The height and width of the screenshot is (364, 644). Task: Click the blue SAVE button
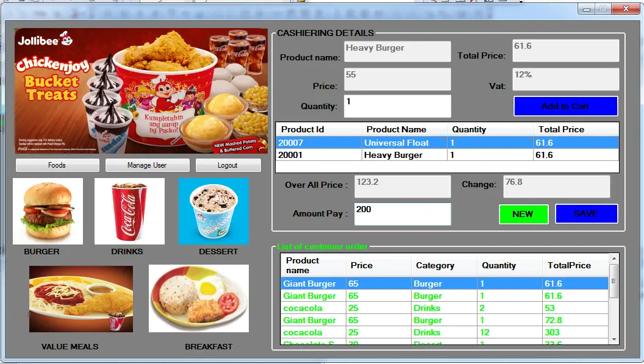tap(586, 213)
